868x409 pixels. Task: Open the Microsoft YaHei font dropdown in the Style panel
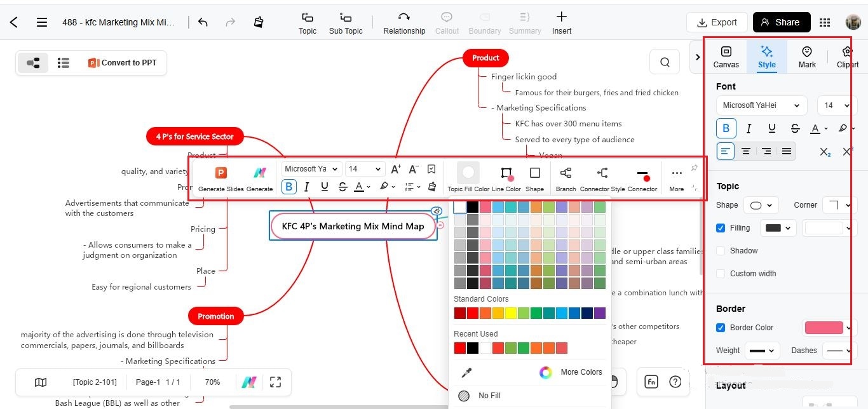point(761,105)
